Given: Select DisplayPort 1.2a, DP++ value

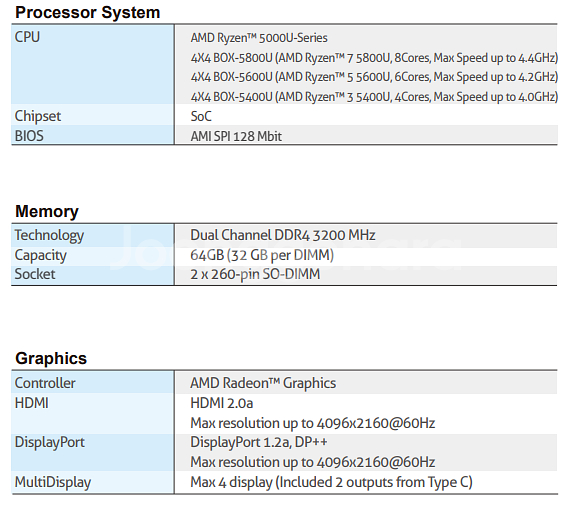Looking at the screenshot, I should [x=259, y=442].
